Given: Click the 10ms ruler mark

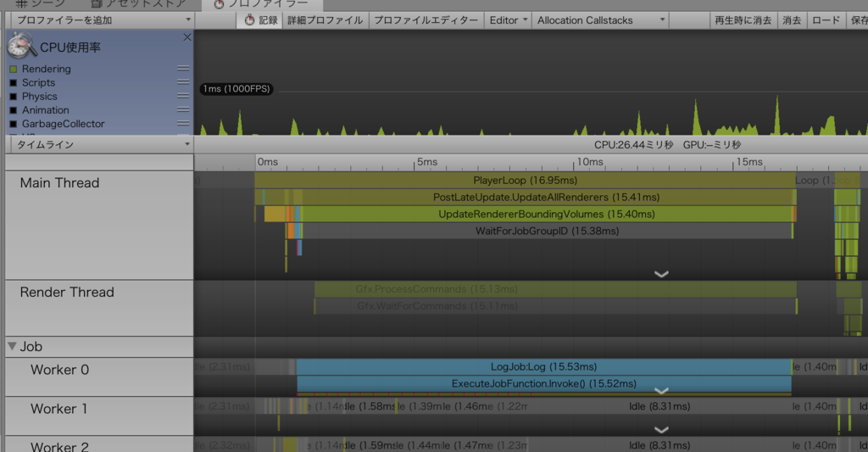Looking at the screenshot, I should 590,162.
